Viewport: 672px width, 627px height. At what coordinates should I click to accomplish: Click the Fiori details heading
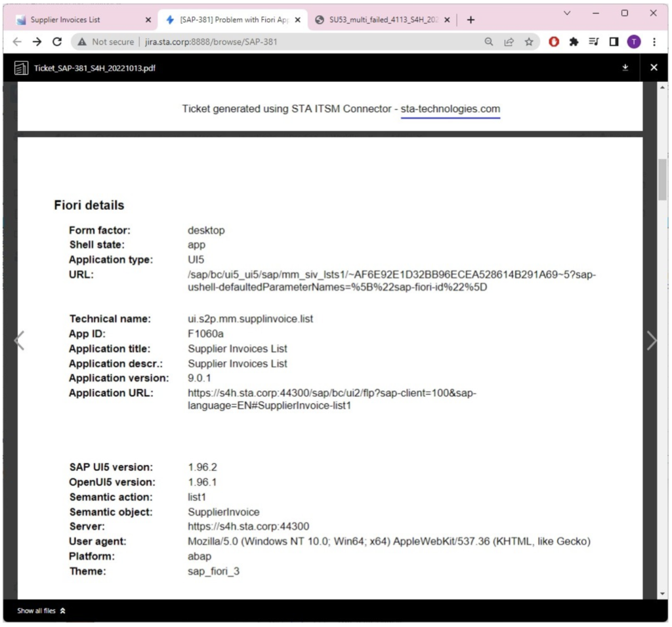[x=89, y=205]
